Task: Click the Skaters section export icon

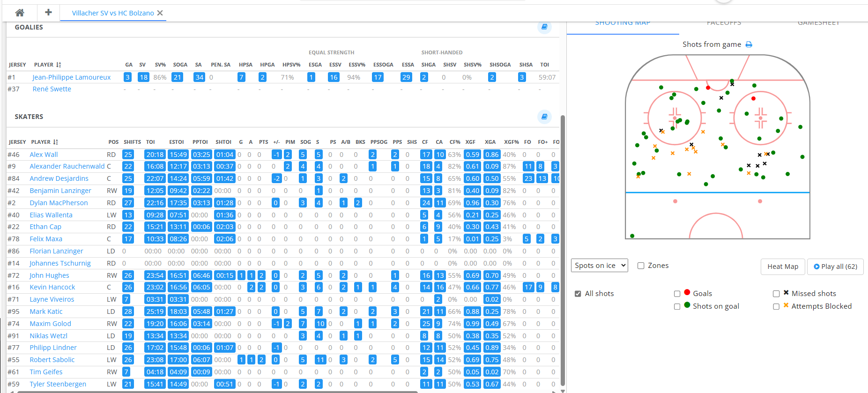Action: (x=544, y=117)
